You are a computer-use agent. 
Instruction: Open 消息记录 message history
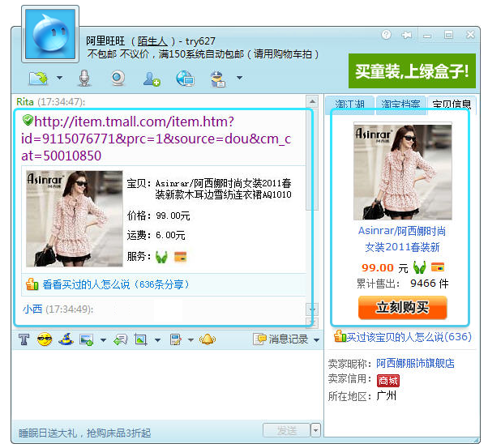coord(281,339)
